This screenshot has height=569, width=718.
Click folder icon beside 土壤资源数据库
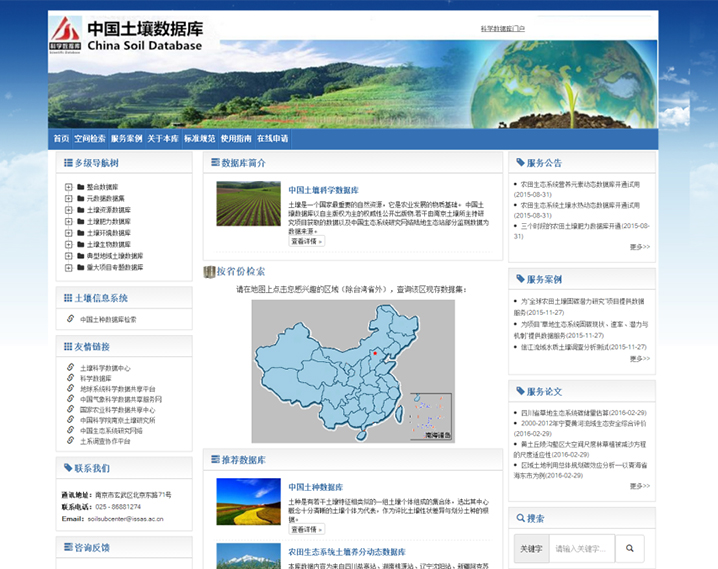click(x=81, y=210)
